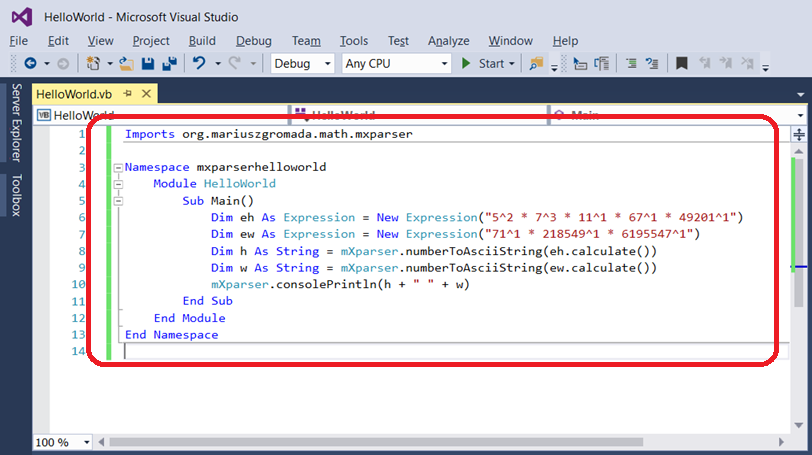Open the document tab list dropdown arrow
Viewport: 812px width, 455px height.
801,95
